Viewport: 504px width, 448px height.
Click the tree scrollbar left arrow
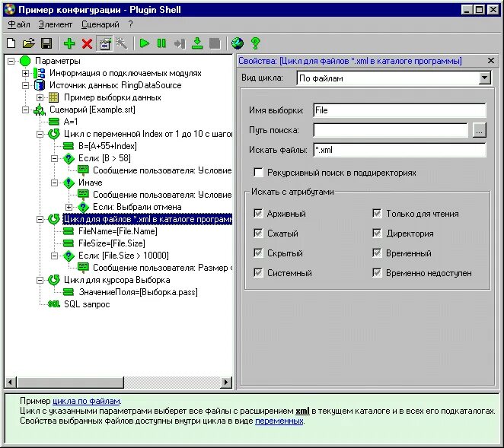[x=11, y=382]
